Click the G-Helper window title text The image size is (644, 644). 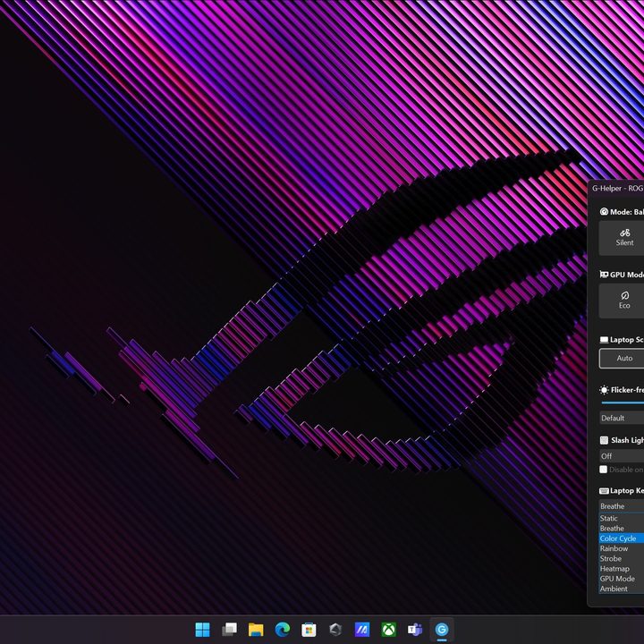pos(618,188)
